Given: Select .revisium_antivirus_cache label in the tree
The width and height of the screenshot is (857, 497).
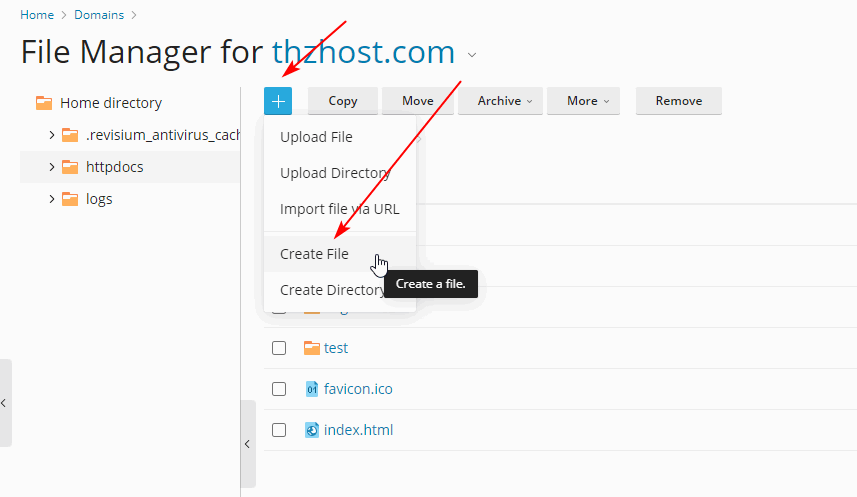Looking at the screenshot, I should coord(162,135).
